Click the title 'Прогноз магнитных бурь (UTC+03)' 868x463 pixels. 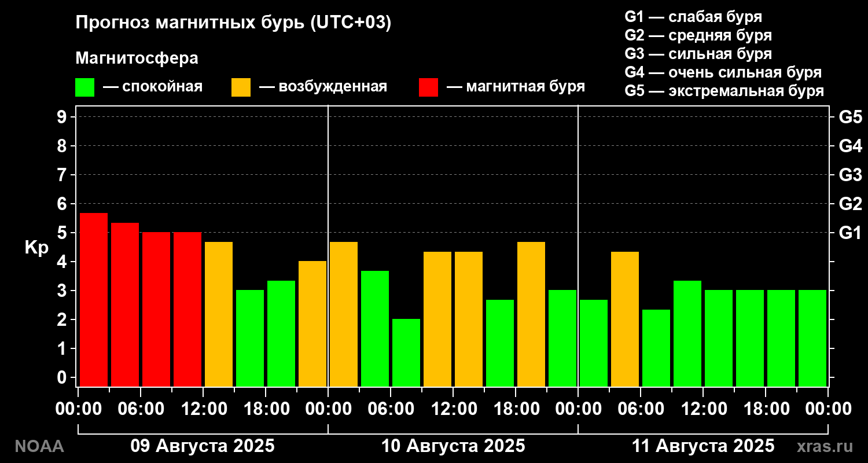click(234, 23)
